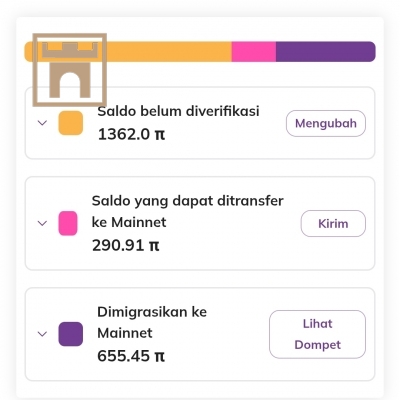Open the Lihat Dompet button
The image size is (400, 400).
(x=317, y=334)
